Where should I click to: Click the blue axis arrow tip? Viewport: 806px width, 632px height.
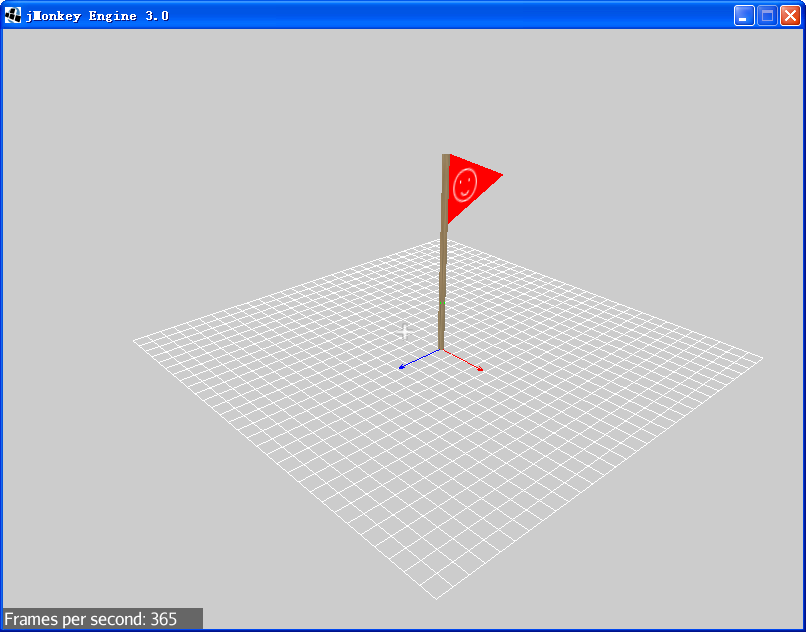coord(401,367)
